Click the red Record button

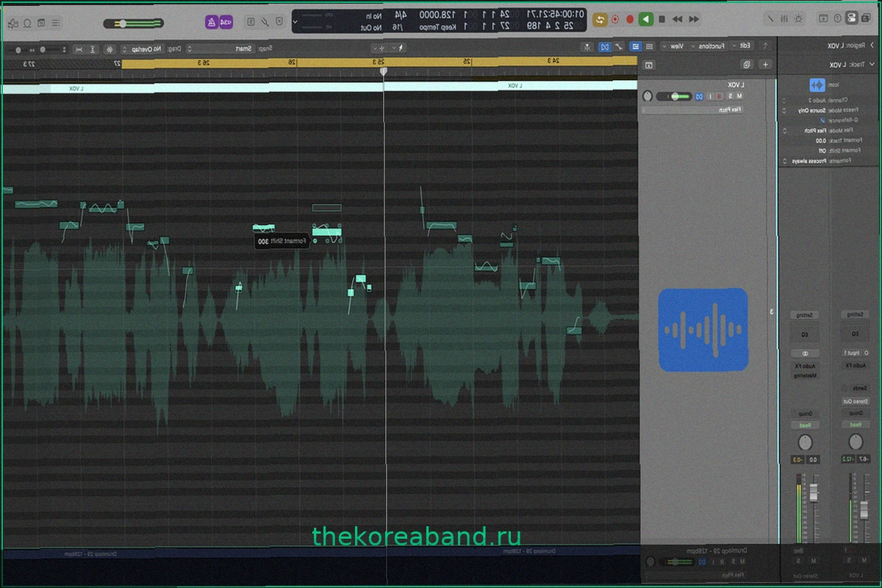tap(630, 19)
